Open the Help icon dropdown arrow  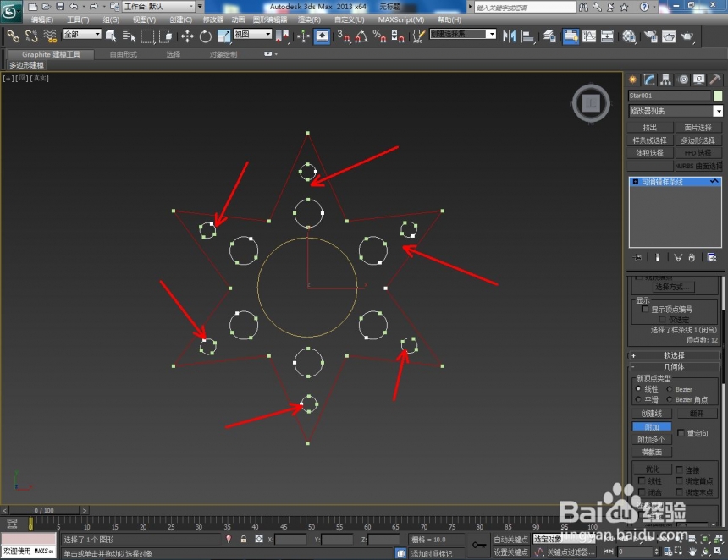pyautogui.click(x=654, y=7)
